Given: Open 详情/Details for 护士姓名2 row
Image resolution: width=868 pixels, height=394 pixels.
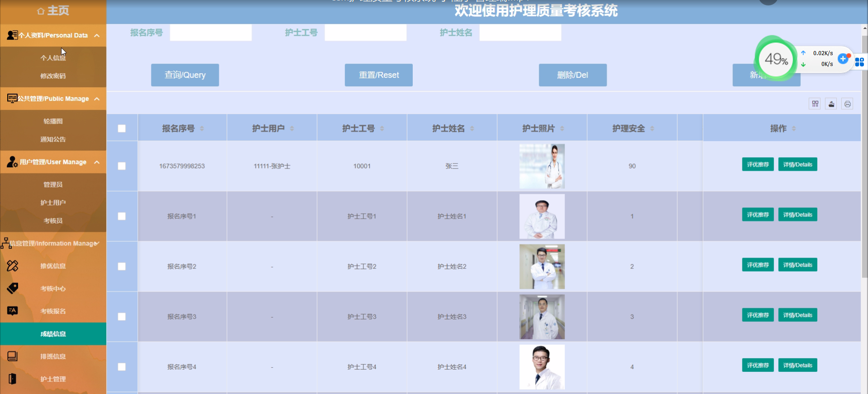Looking at the screenshot, I should [x=797, y=265].
